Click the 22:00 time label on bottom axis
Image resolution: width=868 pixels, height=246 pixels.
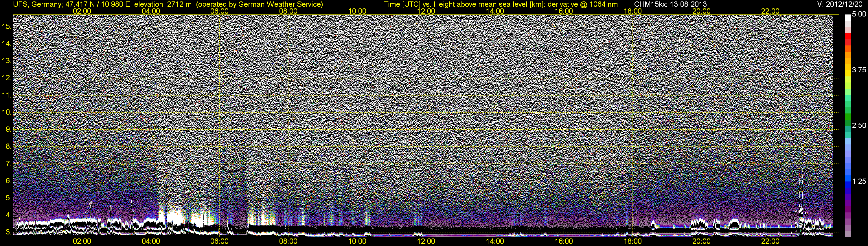pyautogui.click(x=770, y=241)
